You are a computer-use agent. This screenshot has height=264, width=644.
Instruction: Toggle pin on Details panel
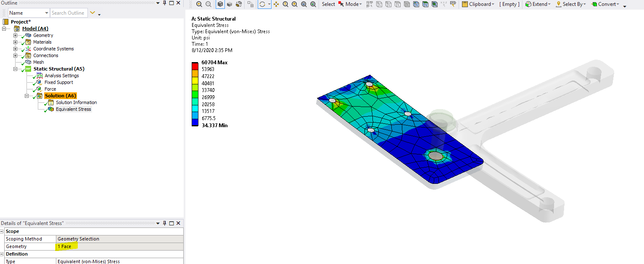(164, 223)
